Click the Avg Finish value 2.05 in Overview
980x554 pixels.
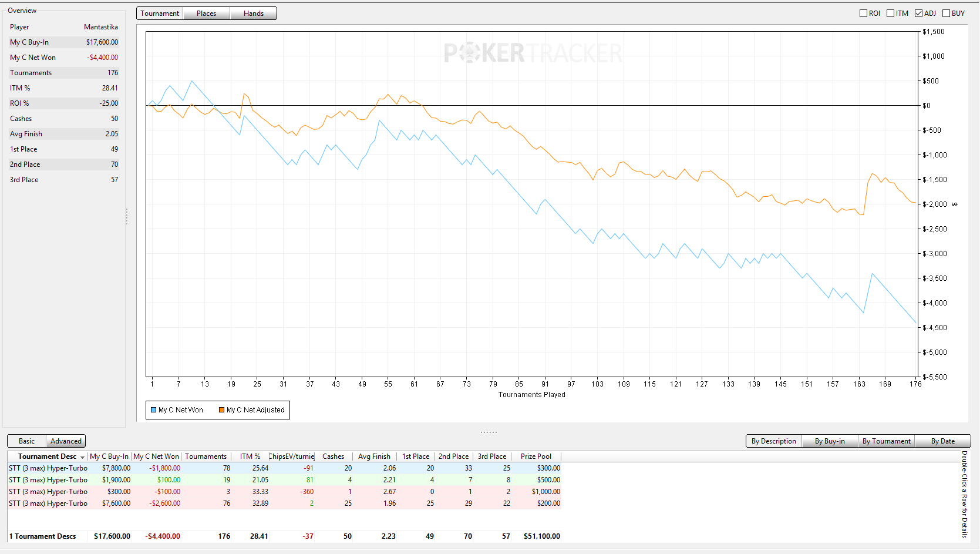tap(112, 134)
